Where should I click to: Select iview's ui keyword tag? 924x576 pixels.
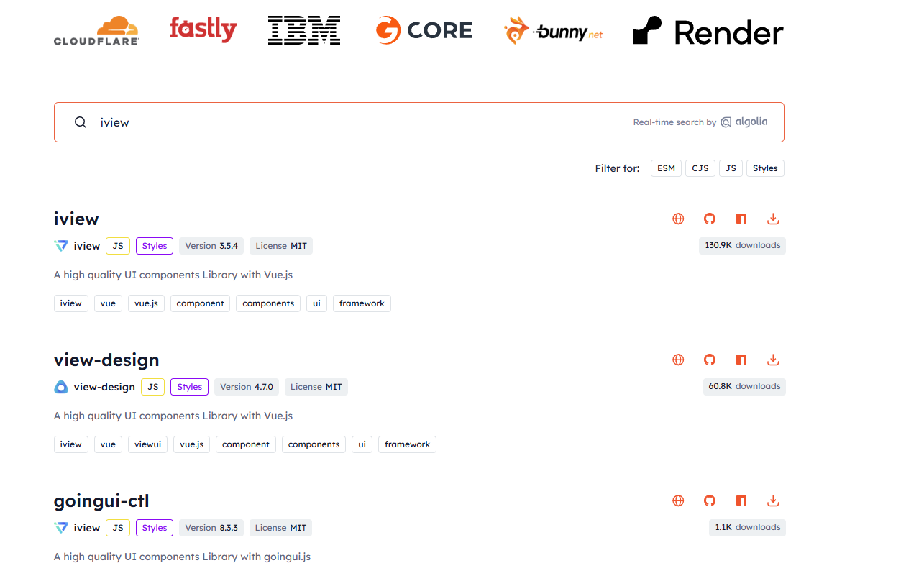pyautogui.click(x=317, y=303)
